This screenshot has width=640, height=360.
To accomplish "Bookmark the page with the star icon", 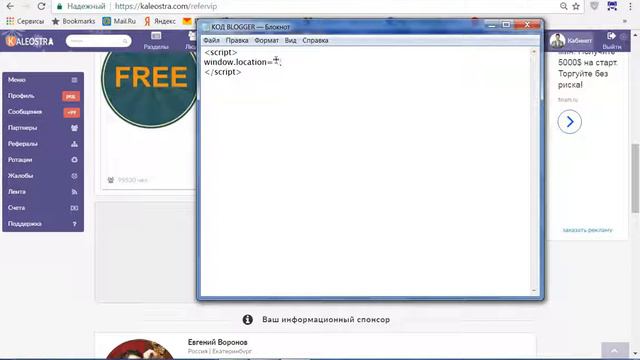I will (576, 6).
